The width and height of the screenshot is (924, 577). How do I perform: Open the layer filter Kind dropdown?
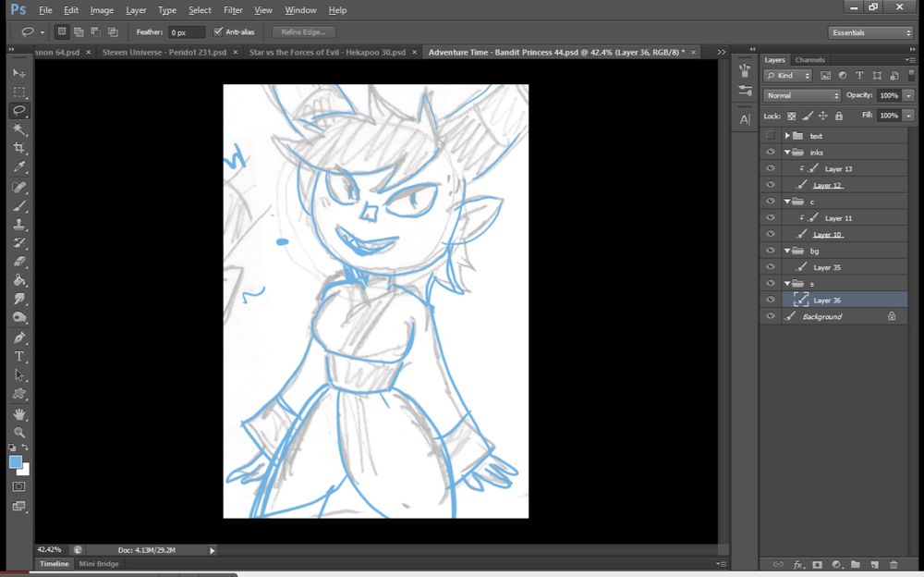(x=788, y=76)
